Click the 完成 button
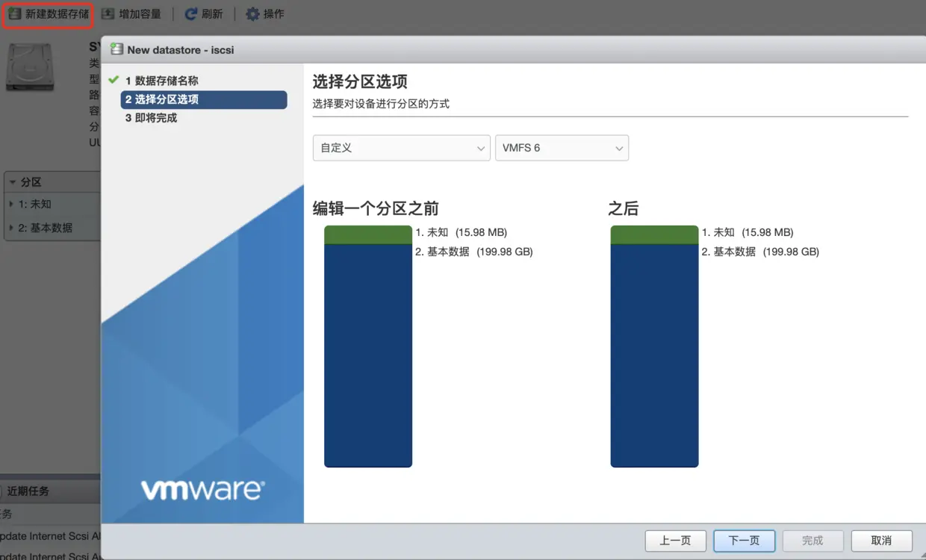926x560 pixels. (x=812, y=541)
